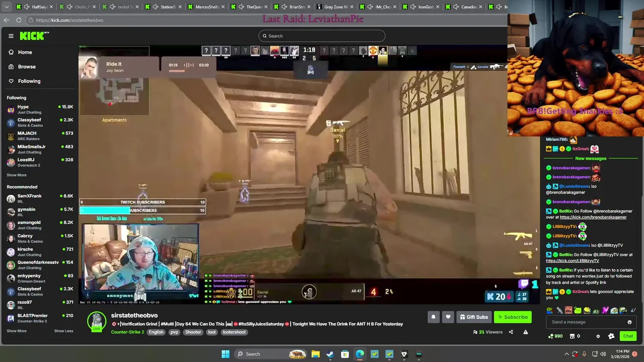Screen dimensions: 644x362
Task: Select the loot tag
Action: point(212,332)
